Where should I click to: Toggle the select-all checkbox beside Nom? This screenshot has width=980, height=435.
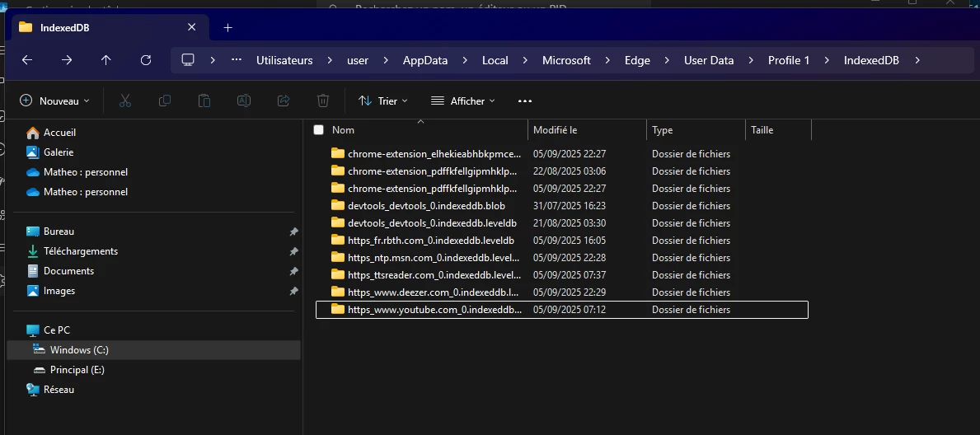pyautogui.click(x=319, y=130)
